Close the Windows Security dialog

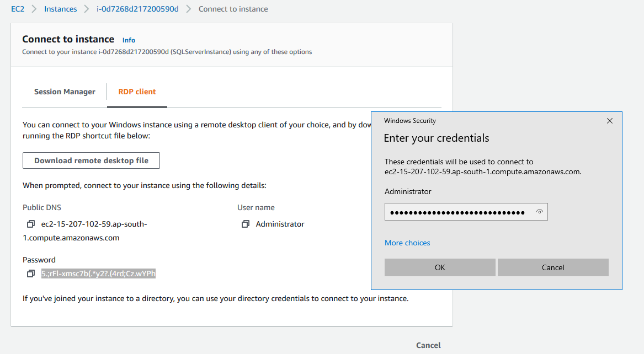609,121
